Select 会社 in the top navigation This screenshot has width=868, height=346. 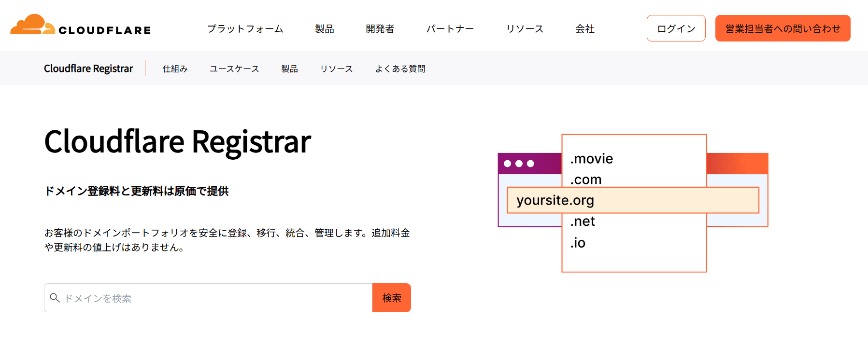click(584, 29)
